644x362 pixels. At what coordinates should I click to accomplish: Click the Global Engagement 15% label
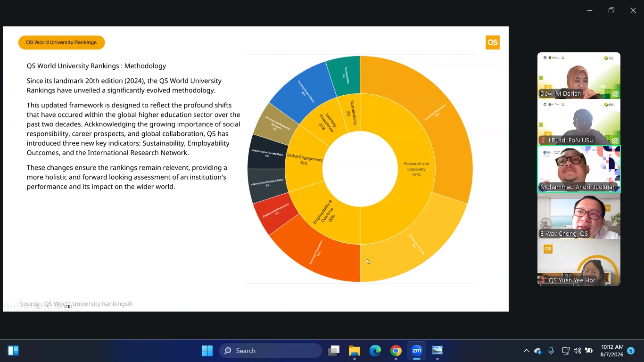305,160
